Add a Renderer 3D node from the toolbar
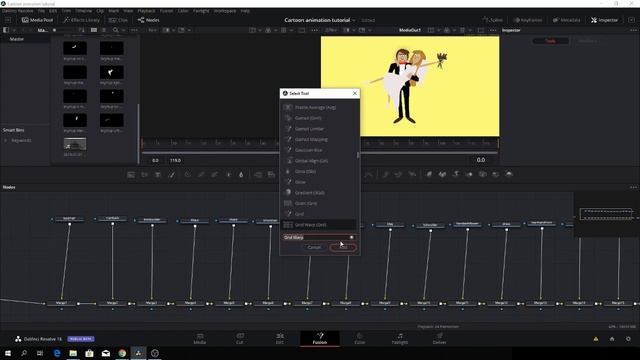640x360 pixels. point(509,174)
